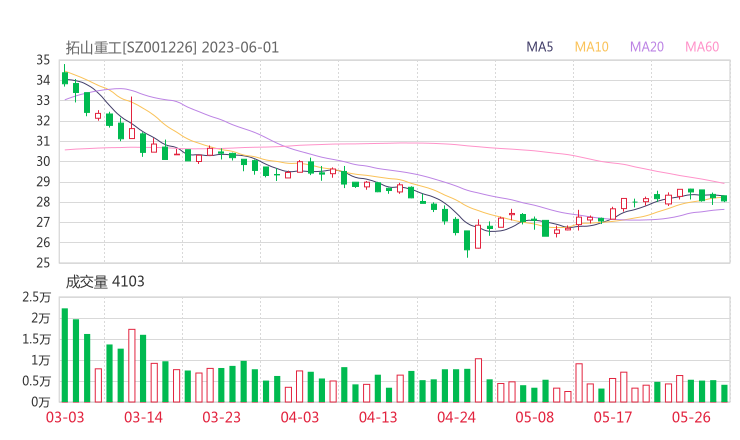The height and width of the screenshot is (440, 740).
Task: Click the 05-17 date axis label
Action: coord(613,417)
